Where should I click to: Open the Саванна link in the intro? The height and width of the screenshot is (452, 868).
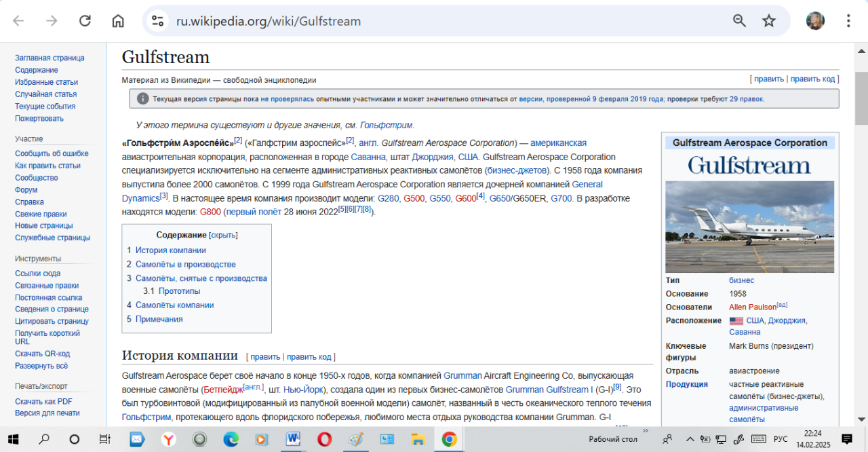pyautogui.click(x=368, y=157)
